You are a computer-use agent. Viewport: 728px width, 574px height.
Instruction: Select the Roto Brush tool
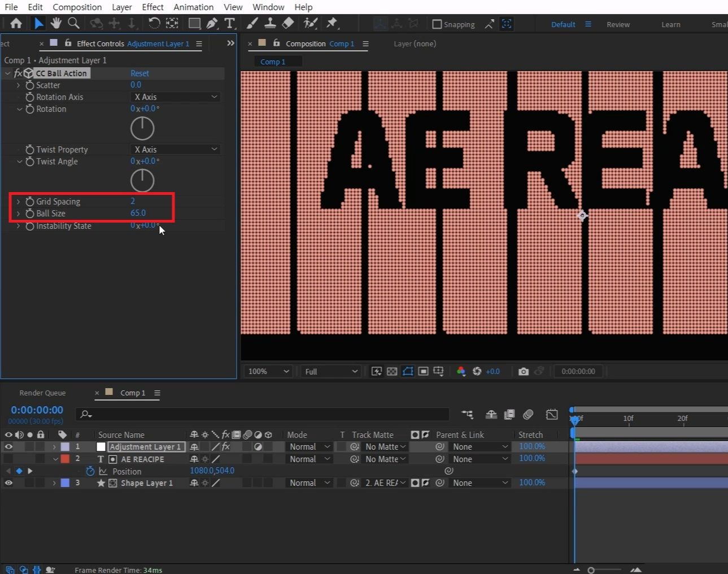[x=310, y=23]
